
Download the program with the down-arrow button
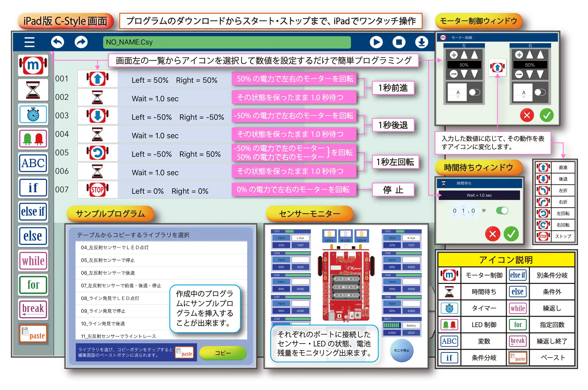[x=421, y=42]
